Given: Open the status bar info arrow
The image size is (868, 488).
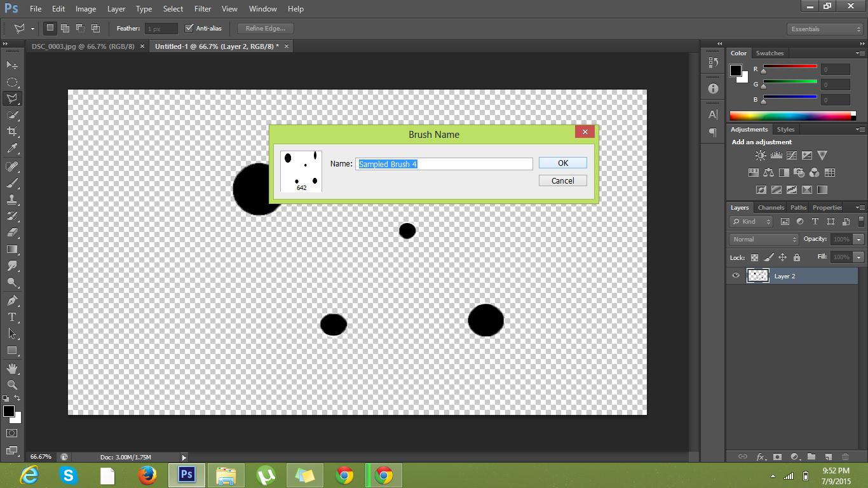Looking at the screenshot, I should point(184,457).
